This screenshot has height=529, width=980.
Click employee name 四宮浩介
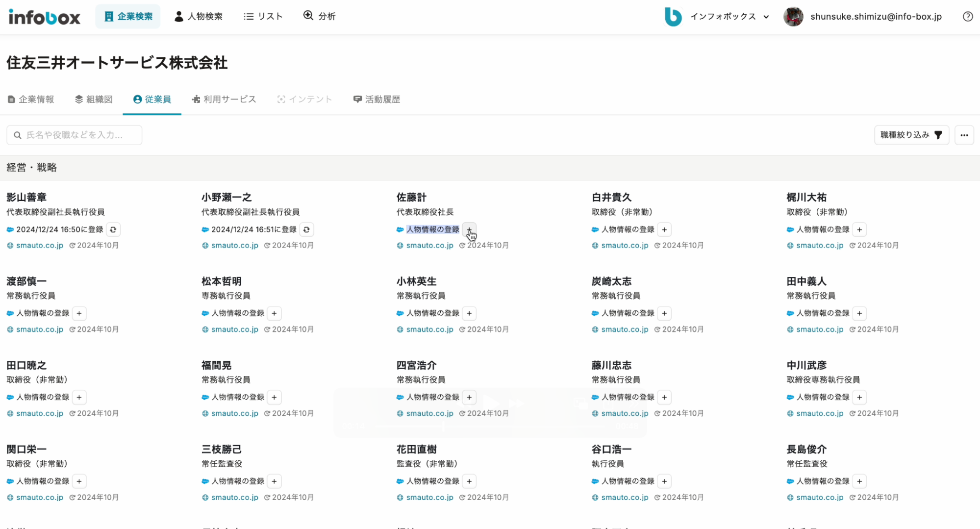(x=416, y=365)
